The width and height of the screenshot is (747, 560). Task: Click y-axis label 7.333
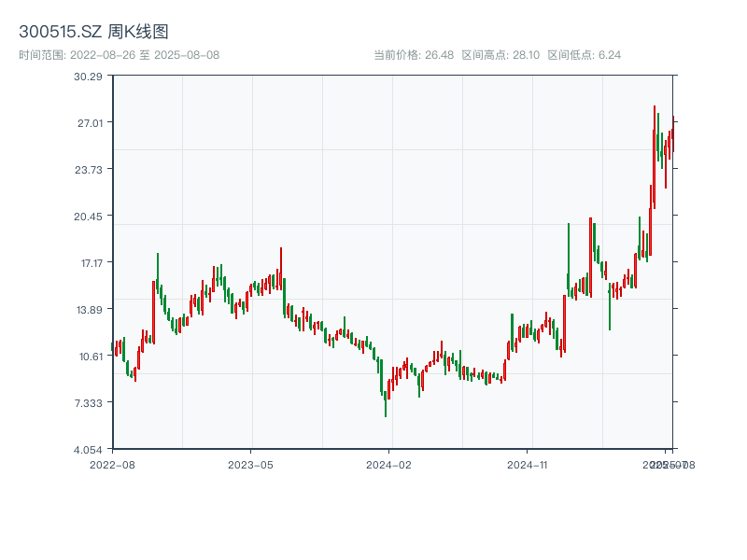[x=89, y=403]
